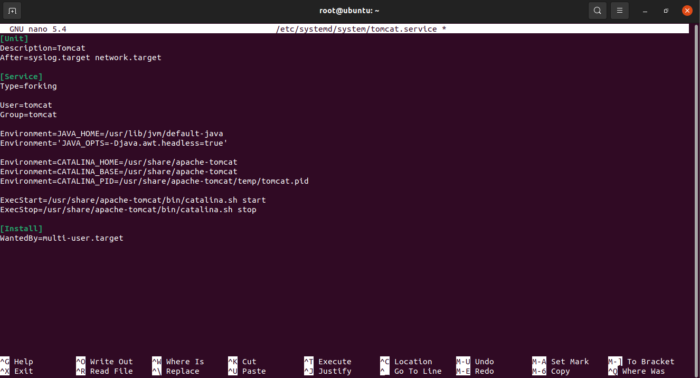The height and width of the screenshot is (378, 700).
Task: Place cursor on the [Unit] section header
Action: coord(14,39)
